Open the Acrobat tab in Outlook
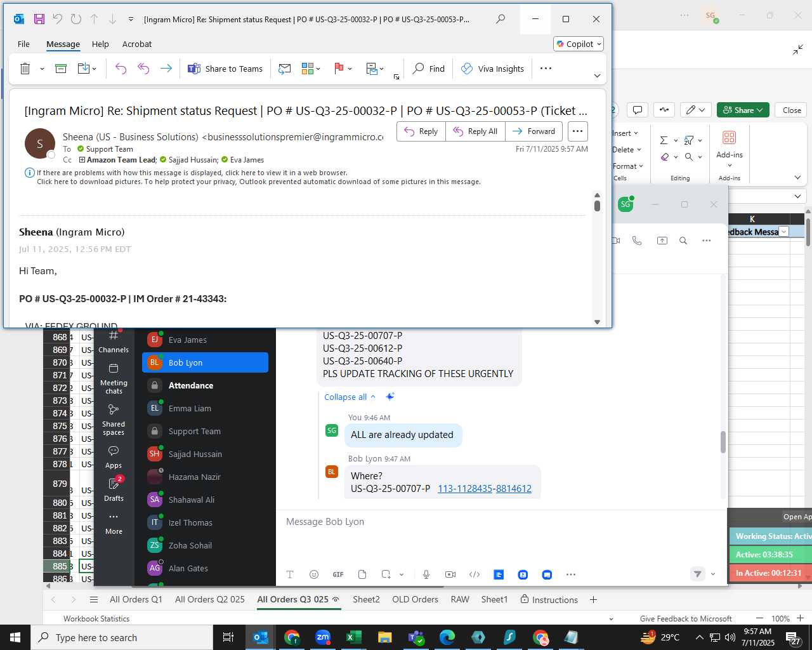The width and height of the screenshot is (812, 650). pos(137,44)
